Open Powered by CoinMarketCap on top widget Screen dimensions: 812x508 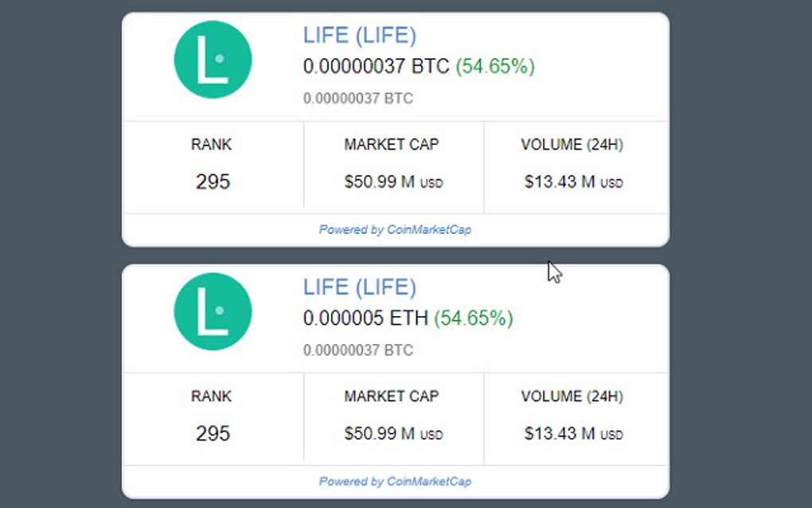tap(393, 229)
